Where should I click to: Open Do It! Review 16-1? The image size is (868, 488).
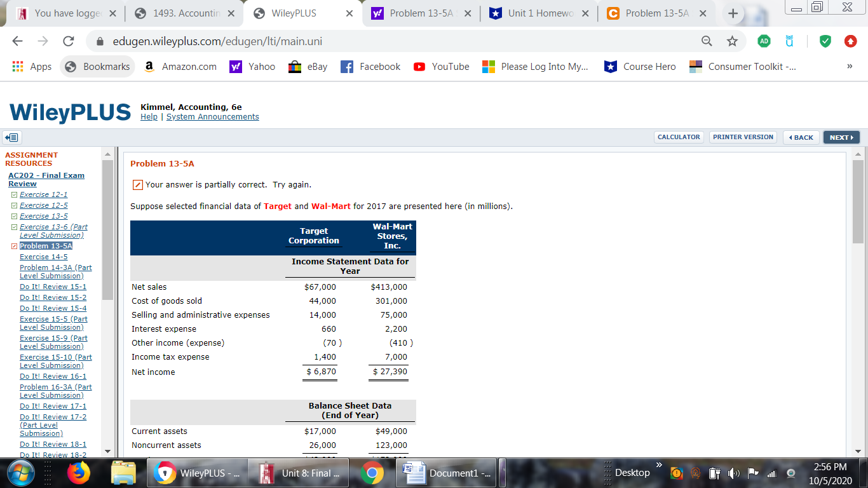pyautogui.click(x=53, y=376)
